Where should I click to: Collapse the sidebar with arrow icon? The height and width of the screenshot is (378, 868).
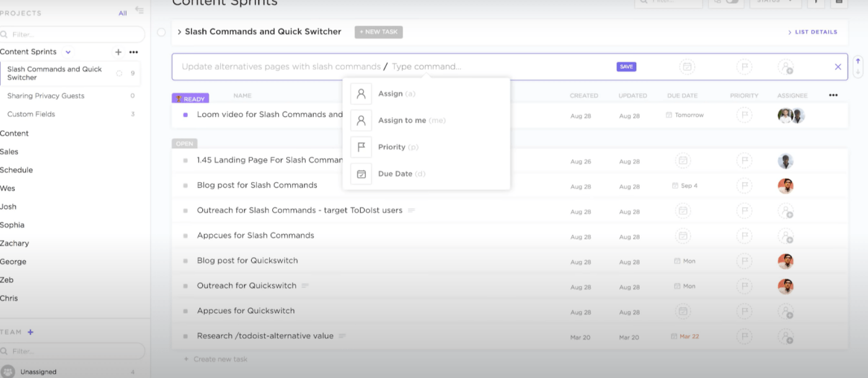click(x=139, y=11)
